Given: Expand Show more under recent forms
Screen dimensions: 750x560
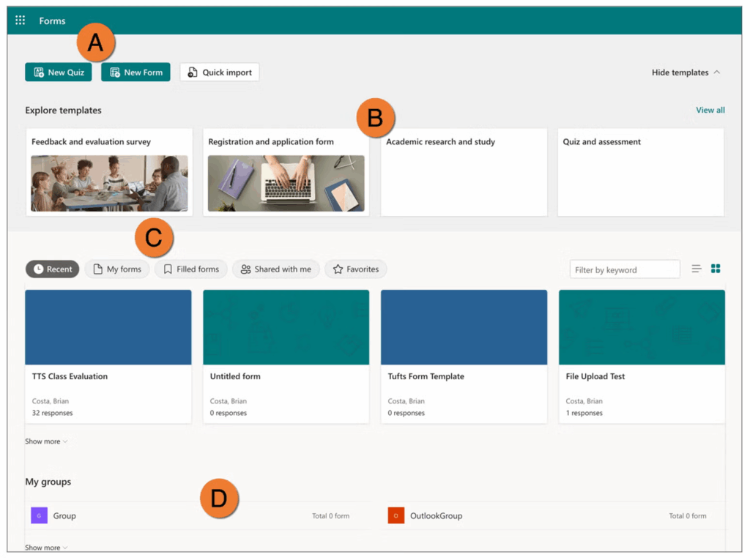Looking at the screenshot, I should [x=46, y=441].
